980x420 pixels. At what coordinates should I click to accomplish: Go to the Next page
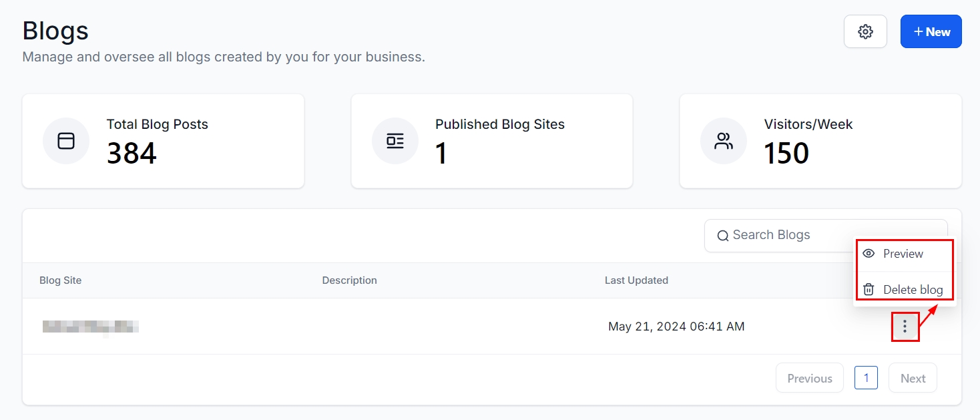pos(913,378)
